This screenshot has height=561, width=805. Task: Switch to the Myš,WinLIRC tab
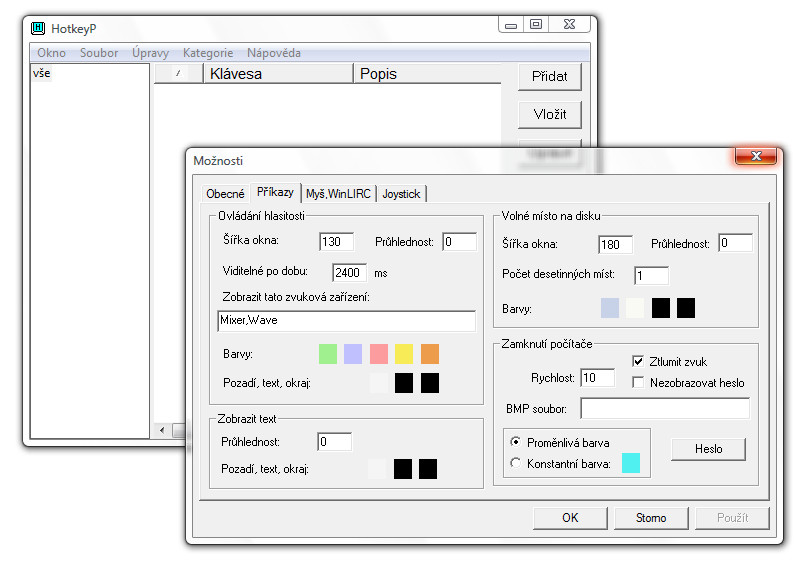[338, 194]
